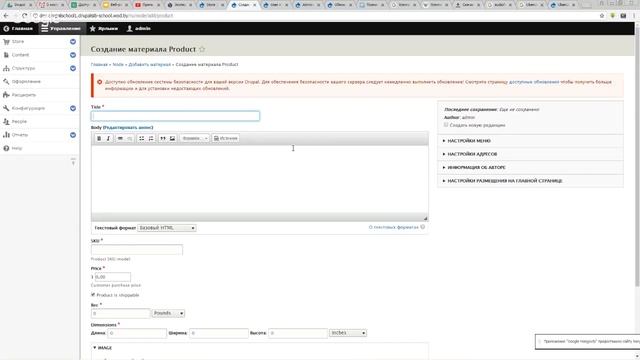Viewport: 640px width, 360px height.
Task: Click the Price input field
Action: [x=113, y=277]
